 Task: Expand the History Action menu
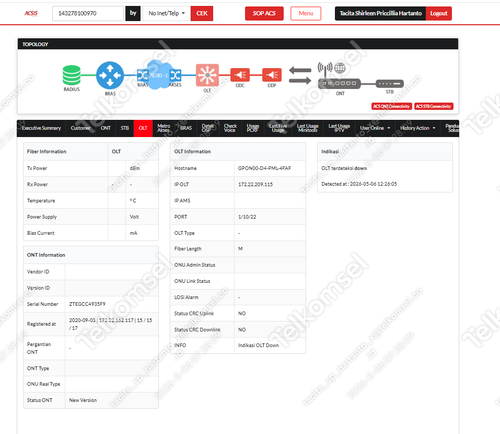point(417,128)
